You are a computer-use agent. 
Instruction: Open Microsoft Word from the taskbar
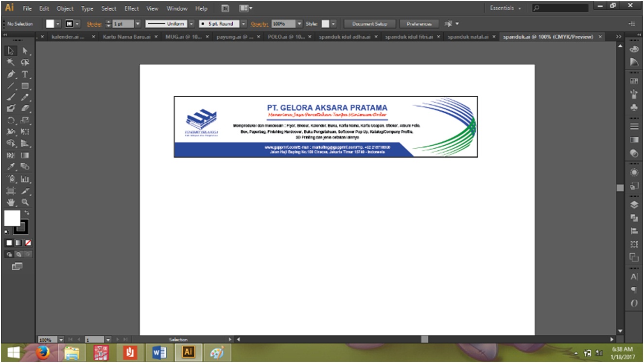(x=159, y=352)
